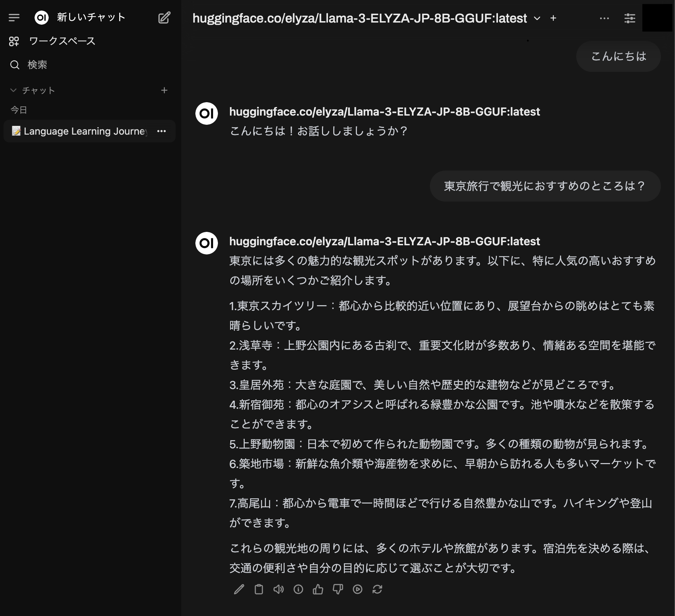Click the first response's model avatar
This screenshot has width=675, height=616.
point(207,113)
